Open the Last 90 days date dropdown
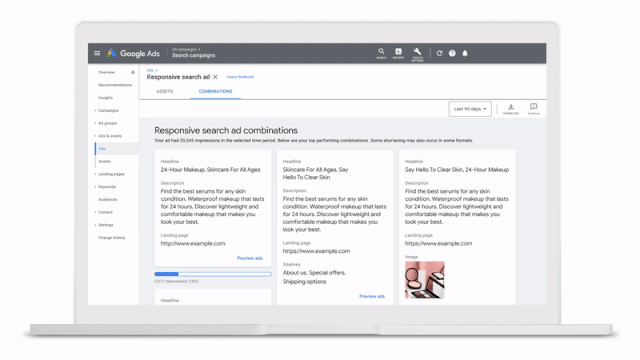This screenshot has height=360, width=640. tap(470, 109)
